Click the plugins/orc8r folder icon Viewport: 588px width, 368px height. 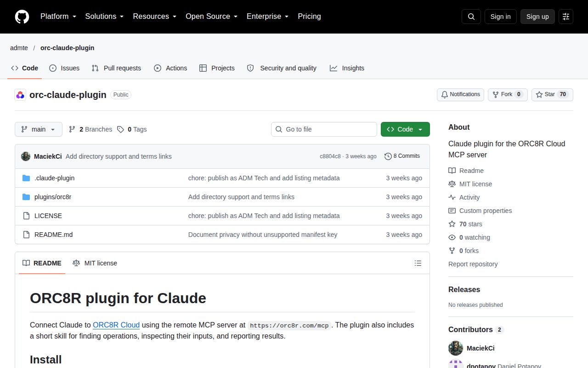26,197
